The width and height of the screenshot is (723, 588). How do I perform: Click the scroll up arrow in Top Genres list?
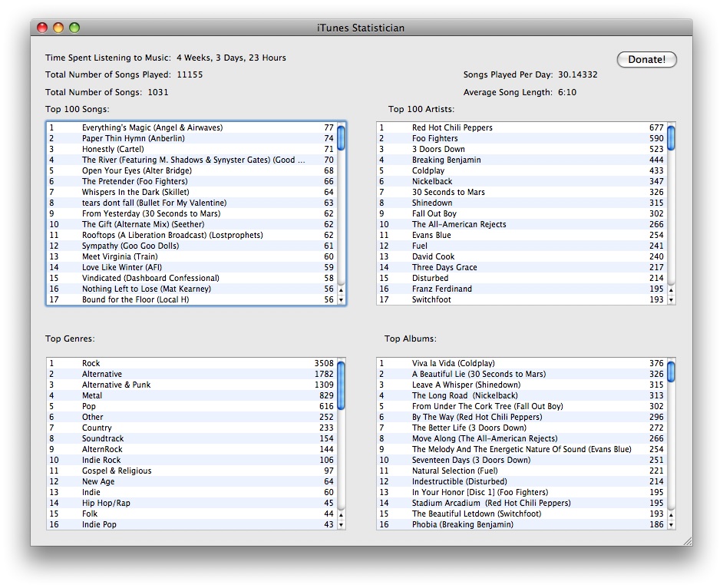tap(342, 514)
